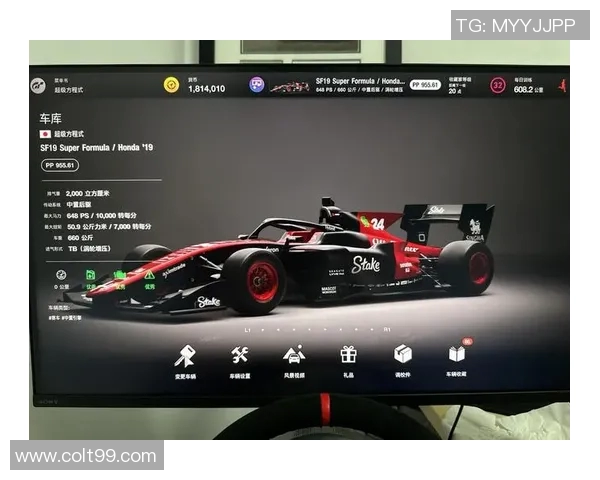Click the daily workout distance 608.2

coord(523,90)
